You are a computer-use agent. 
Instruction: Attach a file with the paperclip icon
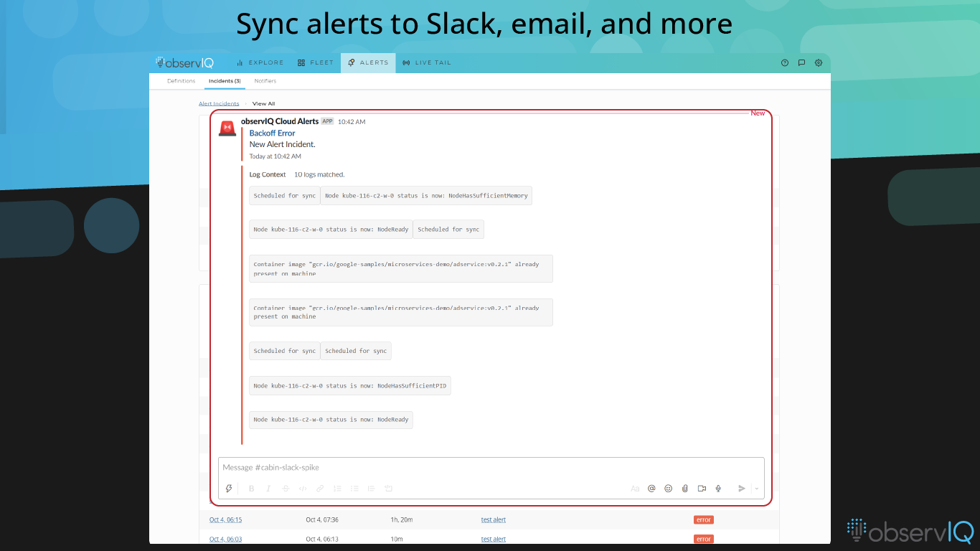[x=684, y=489]
